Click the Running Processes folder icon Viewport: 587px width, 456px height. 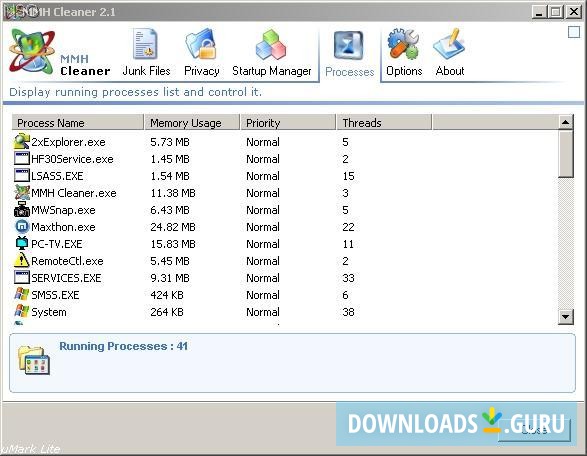[34, 360]
